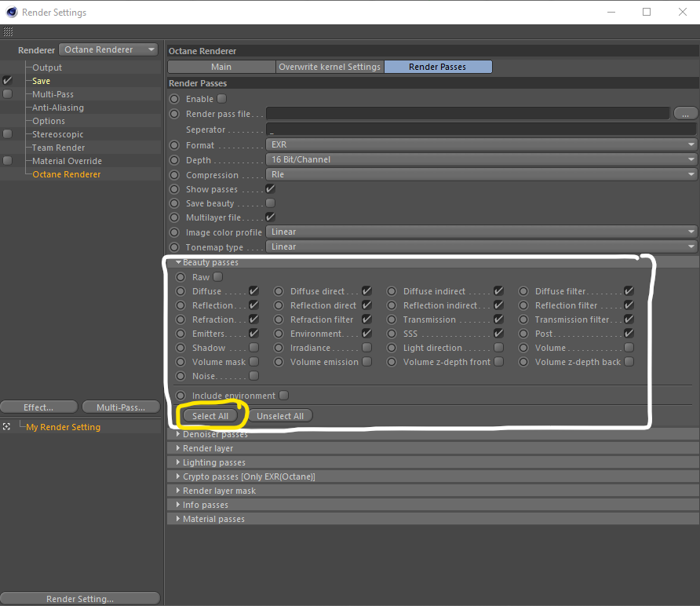Expand the Denoiser passes section
Image resolution: width=700 pixels, height=606 pixels.
[178, 434]
